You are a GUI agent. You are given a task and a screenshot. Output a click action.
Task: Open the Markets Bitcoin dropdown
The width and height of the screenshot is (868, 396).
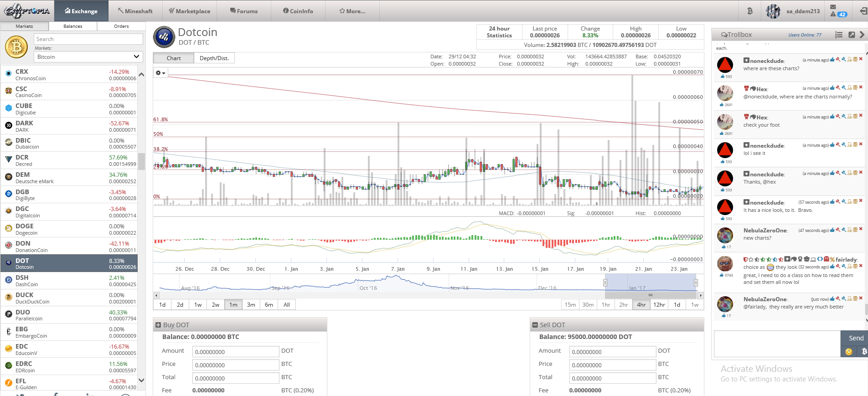[x=88, y=57]
